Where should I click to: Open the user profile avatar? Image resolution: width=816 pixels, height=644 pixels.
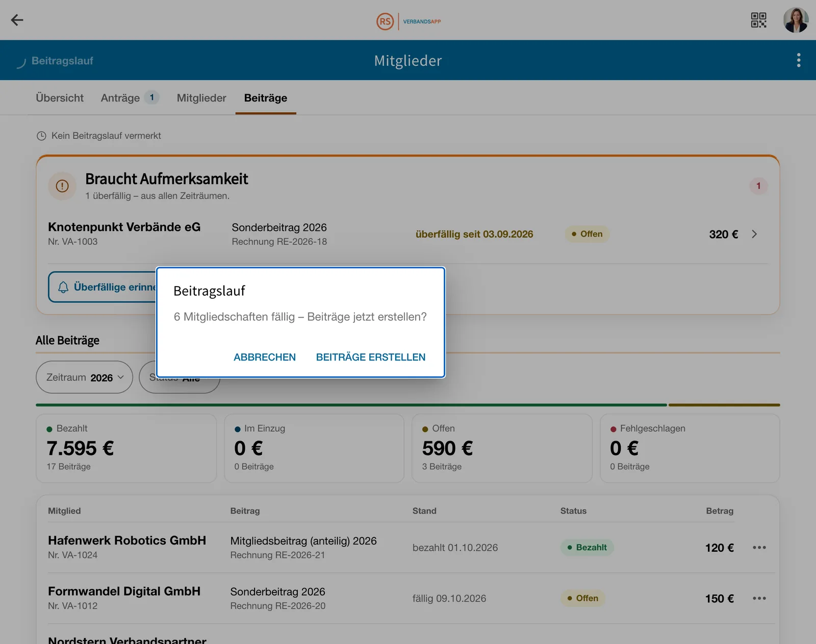(x=796, y=20)
